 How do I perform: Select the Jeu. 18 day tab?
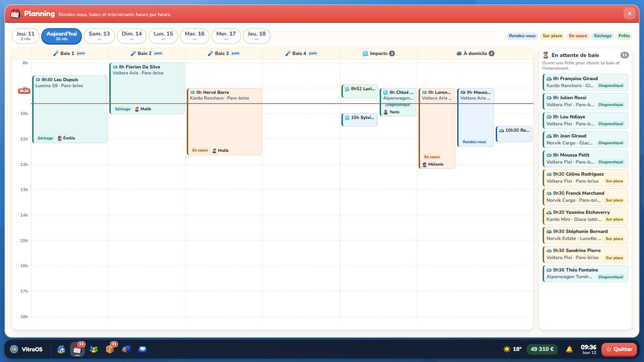point(257,36)
